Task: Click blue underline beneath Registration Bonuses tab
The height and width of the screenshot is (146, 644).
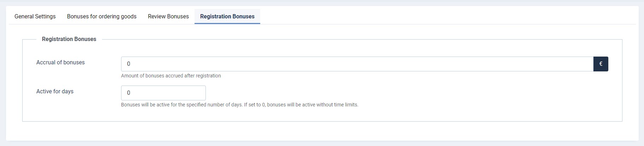Action: click(227, 23)
